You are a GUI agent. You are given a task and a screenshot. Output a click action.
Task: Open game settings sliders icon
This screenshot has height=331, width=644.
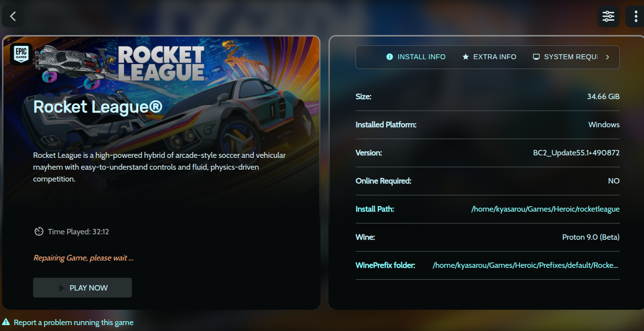click(608, 16)
